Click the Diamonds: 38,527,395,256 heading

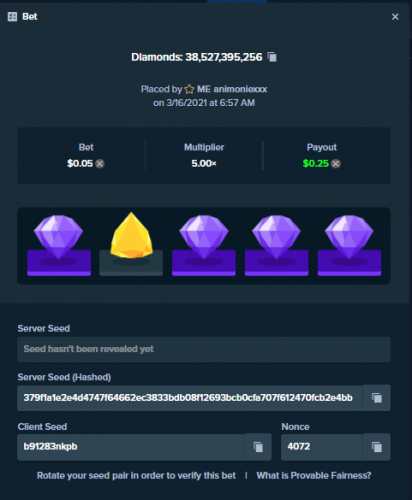click(197, 57)
